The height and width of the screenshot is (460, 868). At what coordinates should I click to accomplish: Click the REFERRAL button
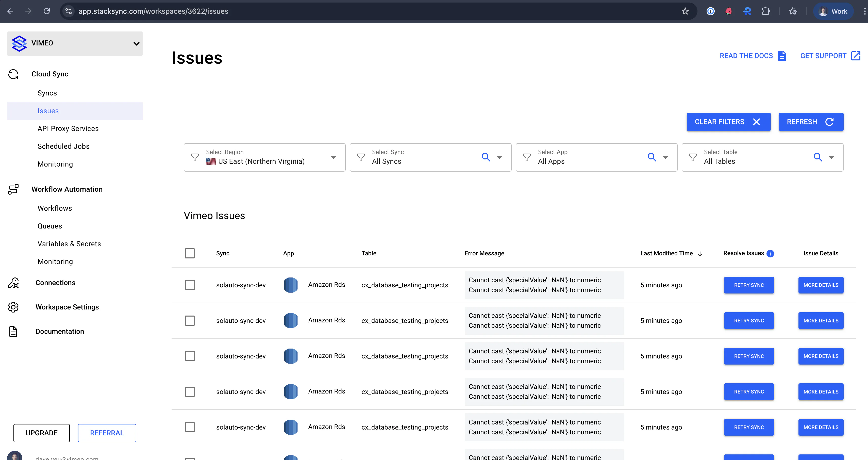point(107,433)
